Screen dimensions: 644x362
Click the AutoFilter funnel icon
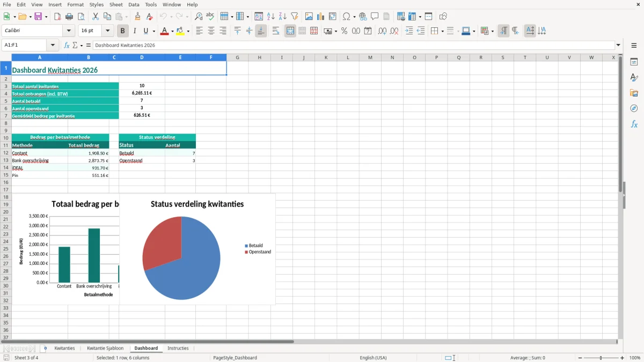(x=294, y=17)
